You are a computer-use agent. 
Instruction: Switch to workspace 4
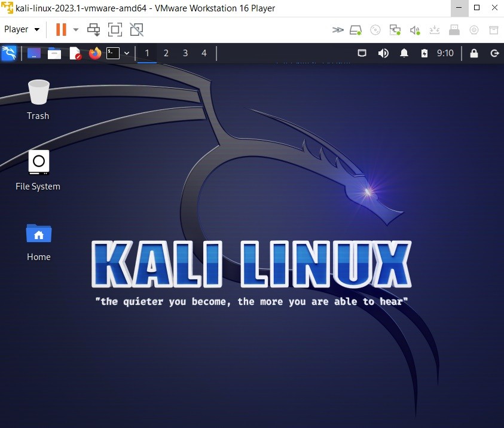[x=204, y=53]
